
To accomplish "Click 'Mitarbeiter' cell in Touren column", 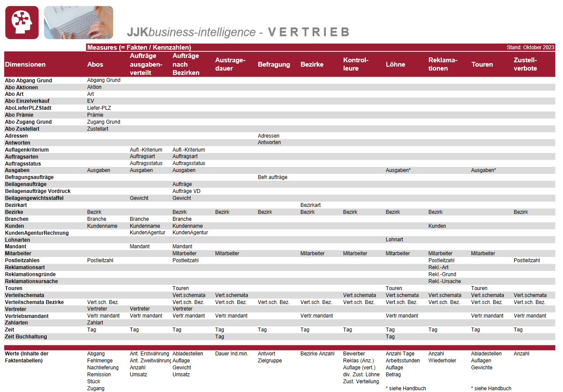I will tap(483, 253).
